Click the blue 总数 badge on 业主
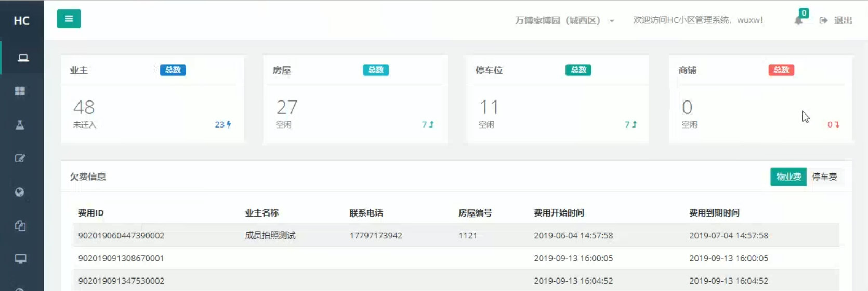 point(173,70)
